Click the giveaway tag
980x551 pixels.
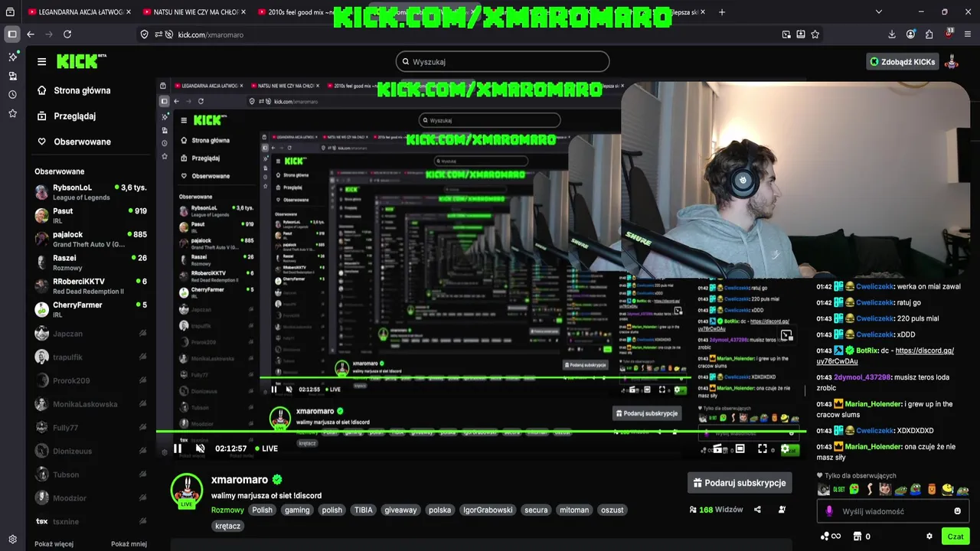(x=400, y=510)
